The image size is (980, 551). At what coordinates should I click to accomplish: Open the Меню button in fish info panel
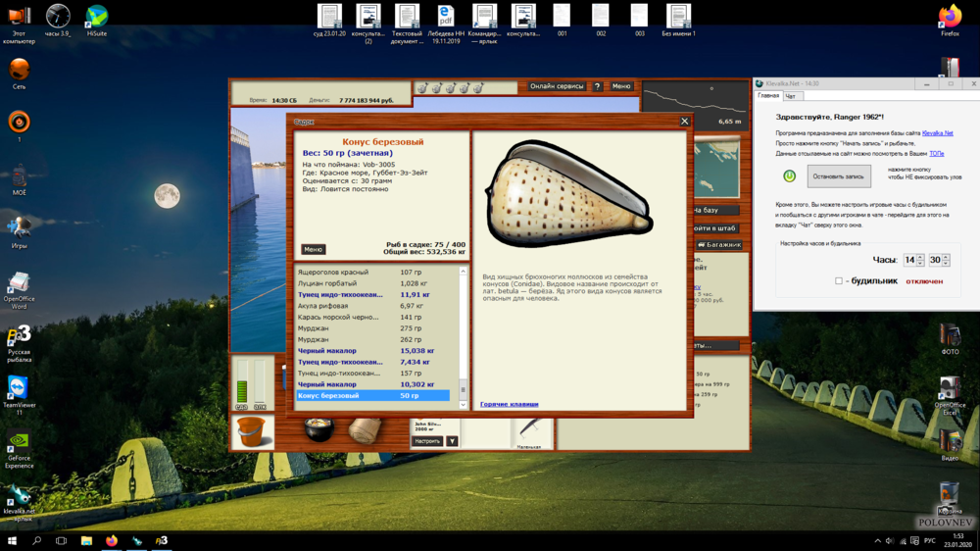point(313,249)
